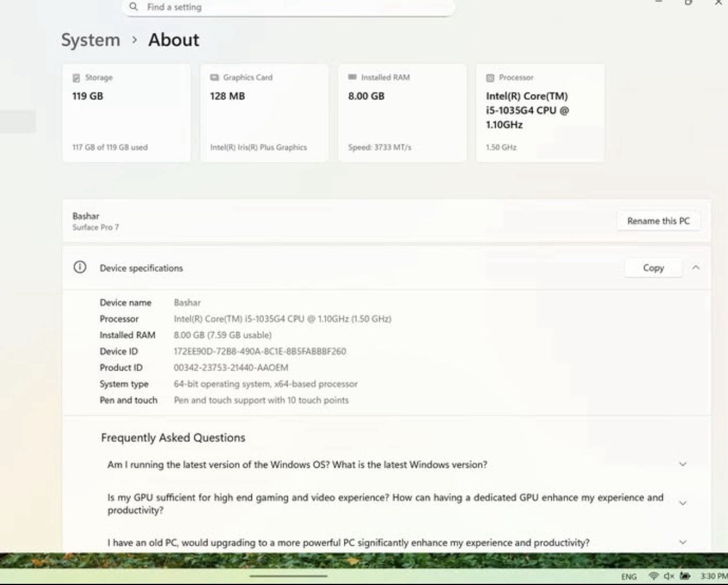728x585 pixels.
Task: Click '8.00 GB (7.59 GB usable)' value
Action: 222,335
